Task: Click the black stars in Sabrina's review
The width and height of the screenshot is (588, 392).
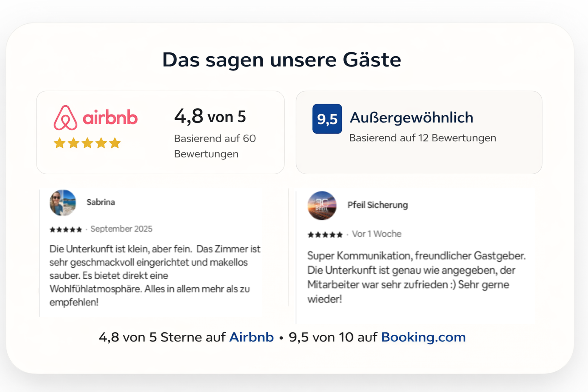Action: (x=66, y=229)
